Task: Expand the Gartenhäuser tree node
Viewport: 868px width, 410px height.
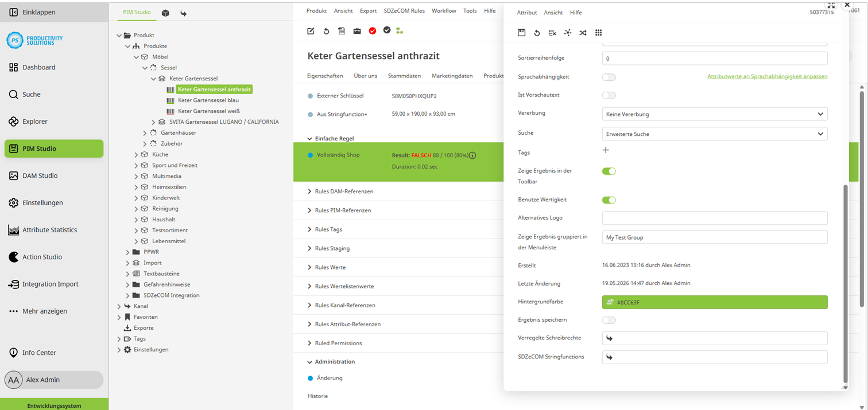Action: coord(145,133)
